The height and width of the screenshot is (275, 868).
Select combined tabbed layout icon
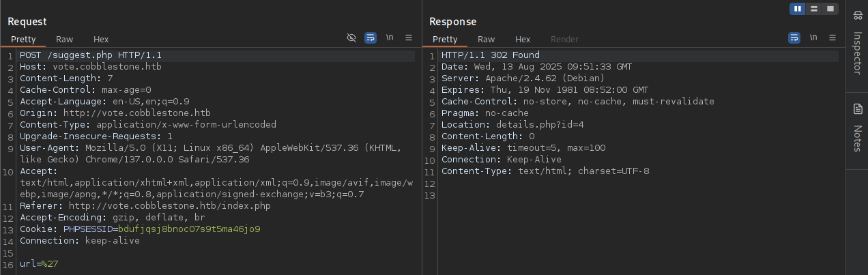(830, 9)
